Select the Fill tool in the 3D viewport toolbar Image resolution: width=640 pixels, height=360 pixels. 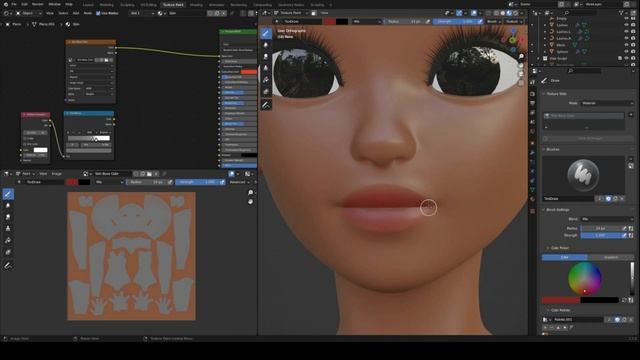tap(266, 80)
